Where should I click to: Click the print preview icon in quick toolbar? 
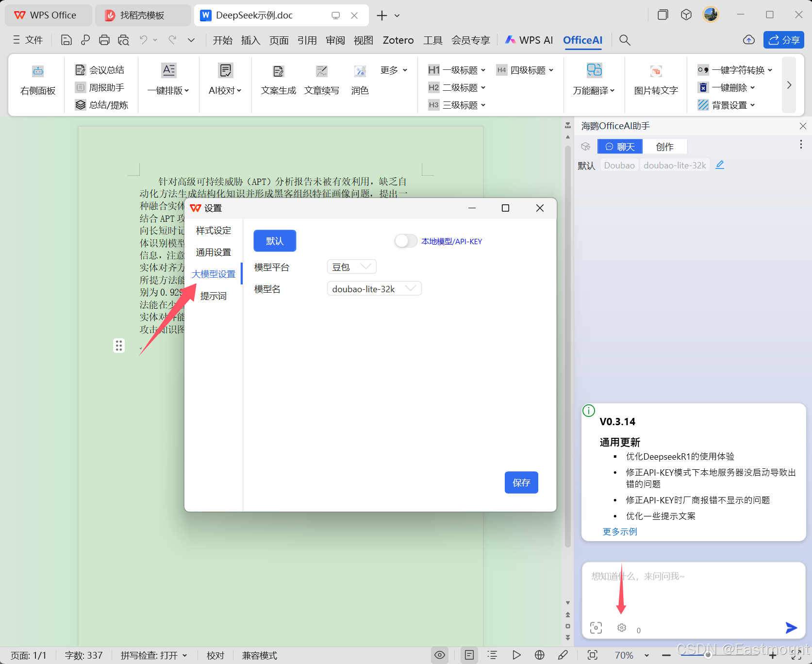coord(123,40)
